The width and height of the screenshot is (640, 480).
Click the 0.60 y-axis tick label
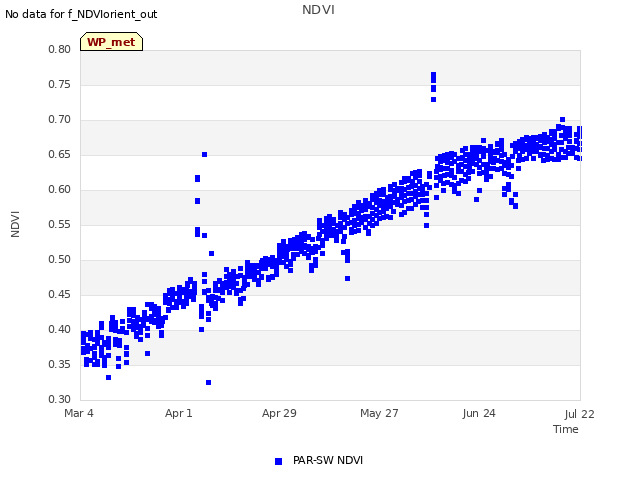[60, 189]
